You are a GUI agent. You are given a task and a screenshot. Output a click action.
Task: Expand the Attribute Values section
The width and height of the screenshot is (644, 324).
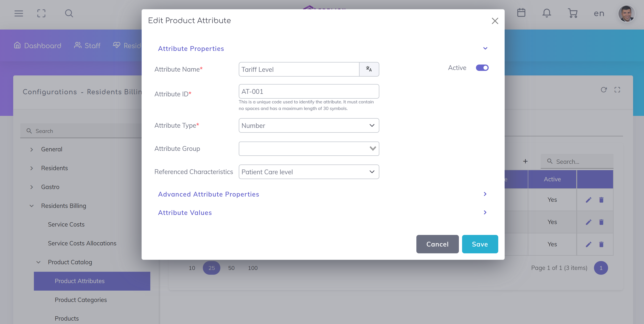(x=185, y=213)
